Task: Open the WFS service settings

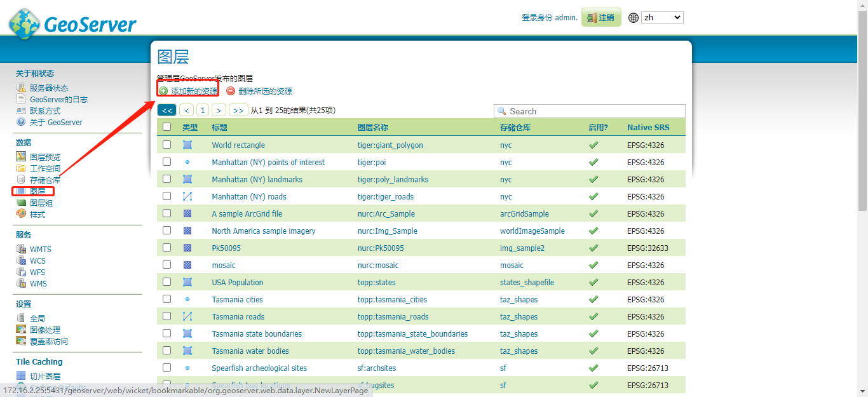Action: click(36, 272)
